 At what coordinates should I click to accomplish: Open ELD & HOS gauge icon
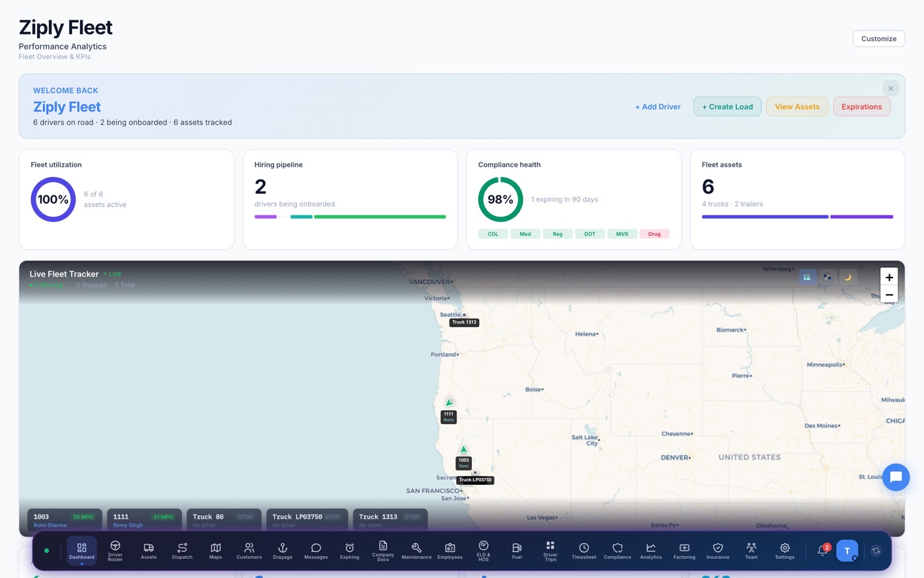[x=484, y=551]
